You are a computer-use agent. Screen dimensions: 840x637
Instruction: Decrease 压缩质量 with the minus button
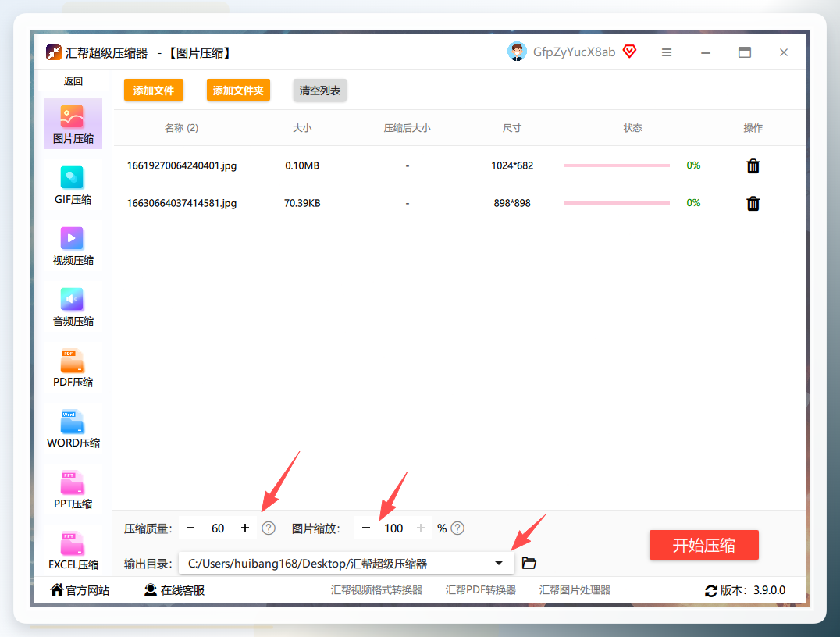[x=190, y=528]
